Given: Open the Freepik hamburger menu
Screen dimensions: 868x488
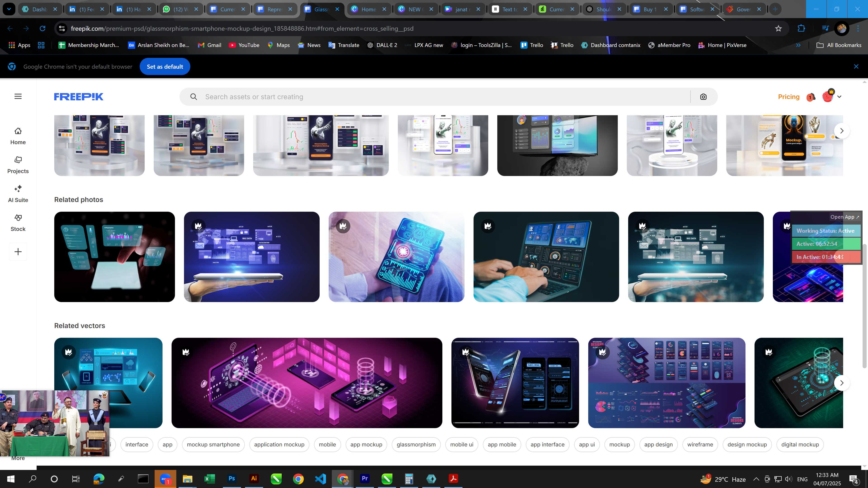Looking at the screenshot, I should click(18, 96).
